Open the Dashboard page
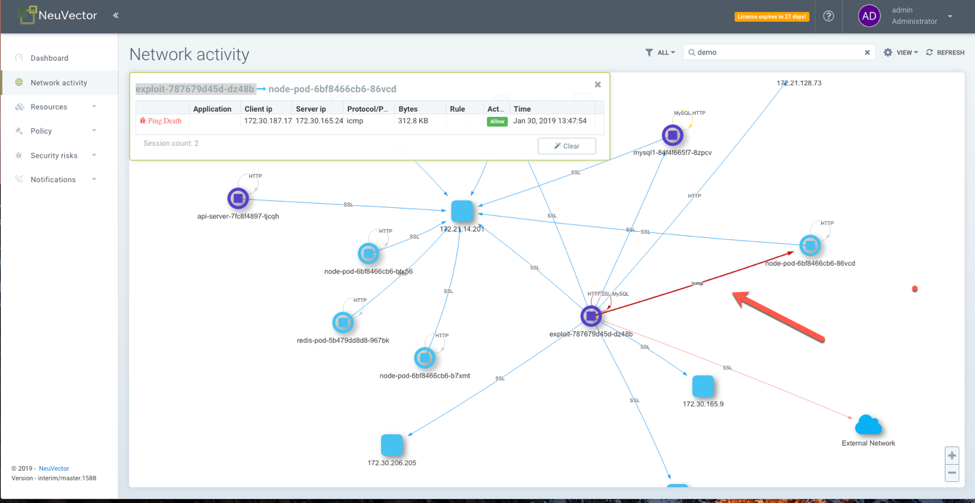 [49, 58]
